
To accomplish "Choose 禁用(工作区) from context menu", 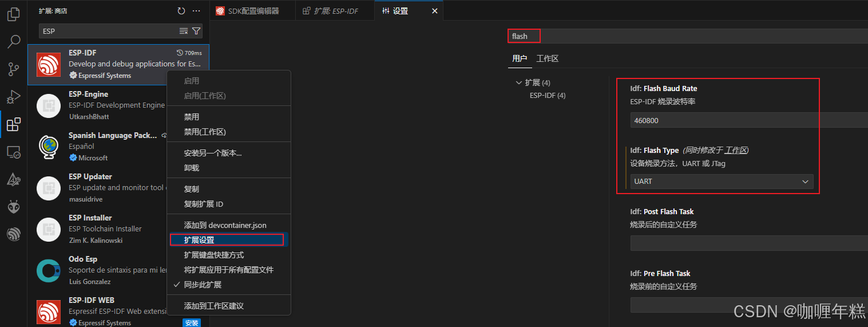I will pos(229,132).
